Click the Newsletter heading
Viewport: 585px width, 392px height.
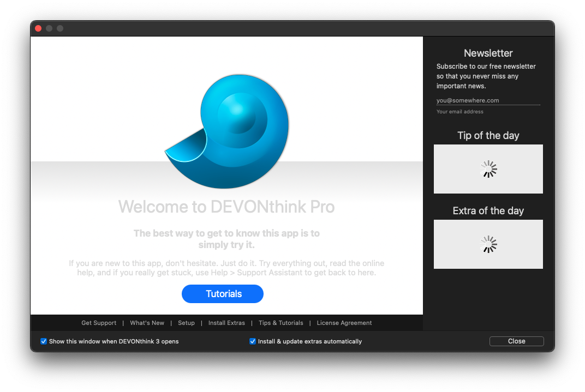(488, 53)
